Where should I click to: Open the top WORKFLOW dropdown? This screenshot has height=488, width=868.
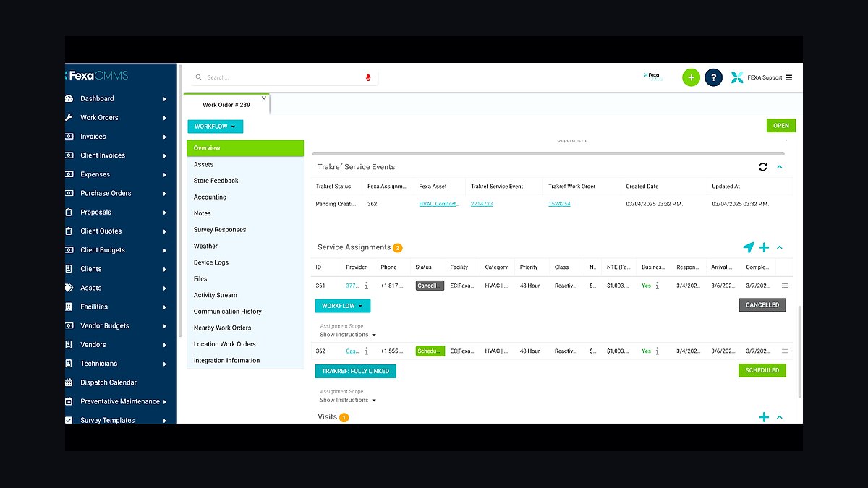tap(216, 127)
